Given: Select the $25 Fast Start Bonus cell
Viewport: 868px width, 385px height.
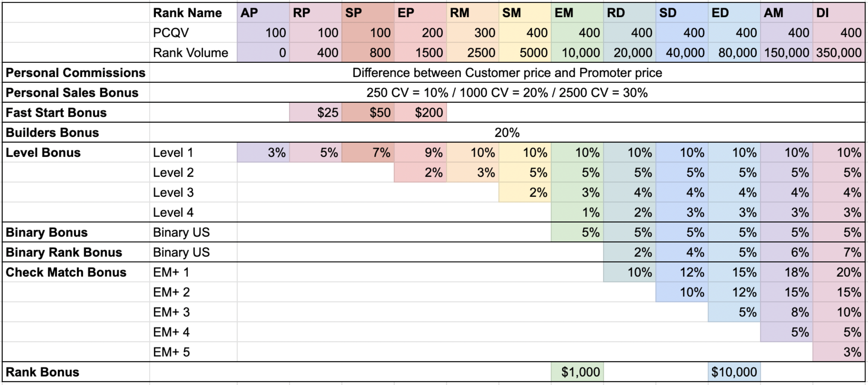Looking at the screenshot, I should coord(315,112).
